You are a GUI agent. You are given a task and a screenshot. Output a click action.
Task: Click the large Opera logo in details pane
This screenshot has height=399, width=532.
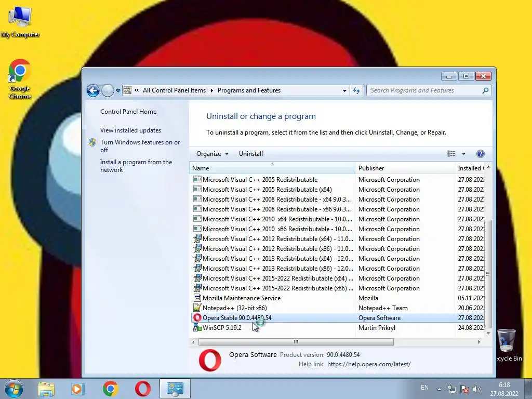[x=210, y=360]
